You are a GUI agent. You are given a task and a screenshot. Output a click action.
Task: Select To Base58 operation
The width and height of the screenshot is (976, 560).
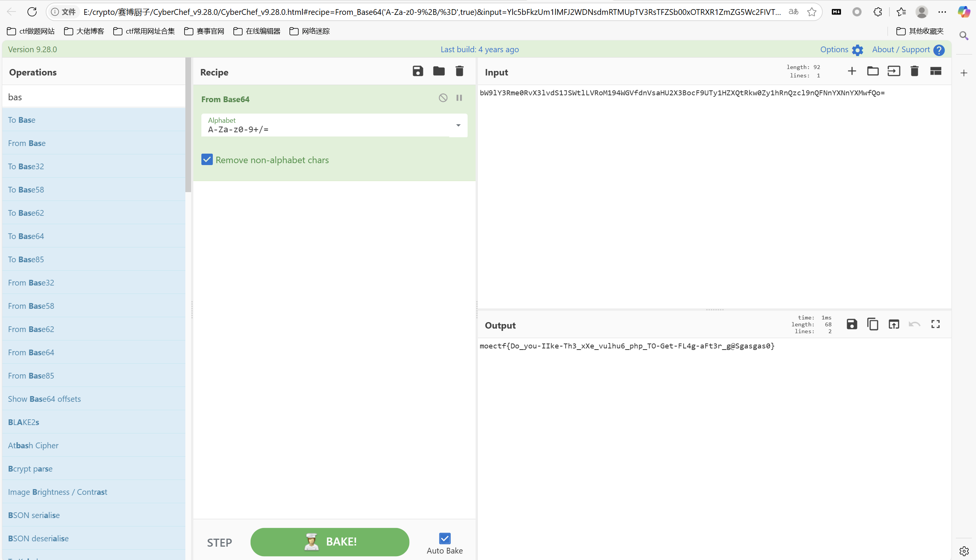(x=94, y=189)
